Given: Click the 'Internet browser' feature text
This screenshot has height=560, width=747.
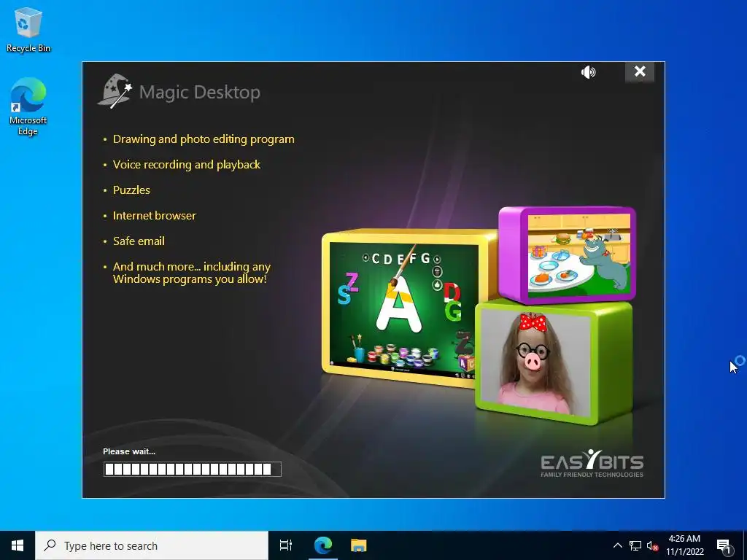Looking at the screenshot, I should 154,216.
